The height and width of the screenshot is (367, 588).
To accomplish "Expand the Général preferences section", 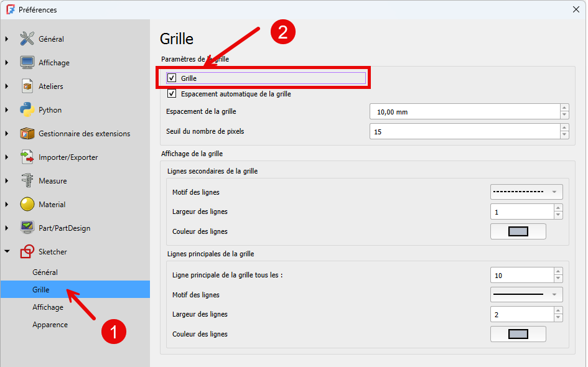I will (7, 39).
